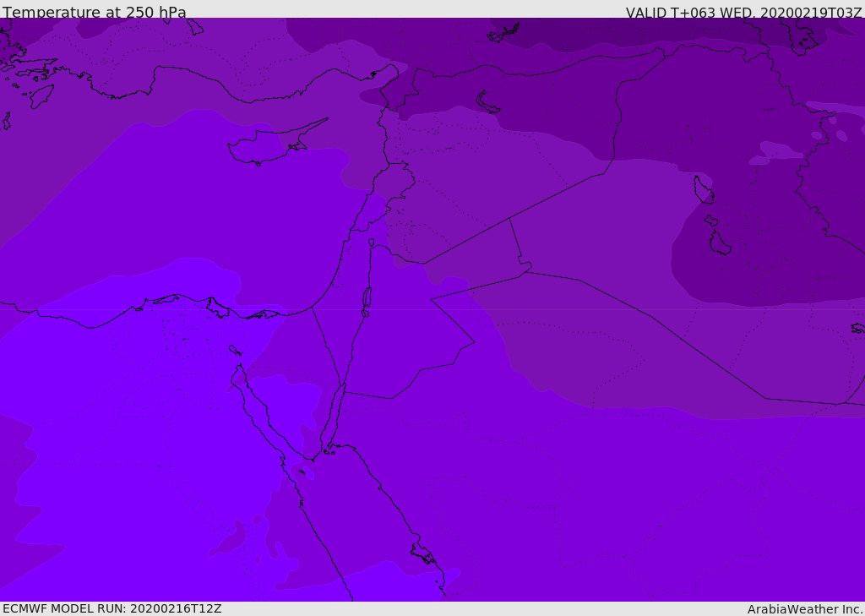Select the Dead Sea outline
This screenshot has height=616, width=865.
coord(367,298)
